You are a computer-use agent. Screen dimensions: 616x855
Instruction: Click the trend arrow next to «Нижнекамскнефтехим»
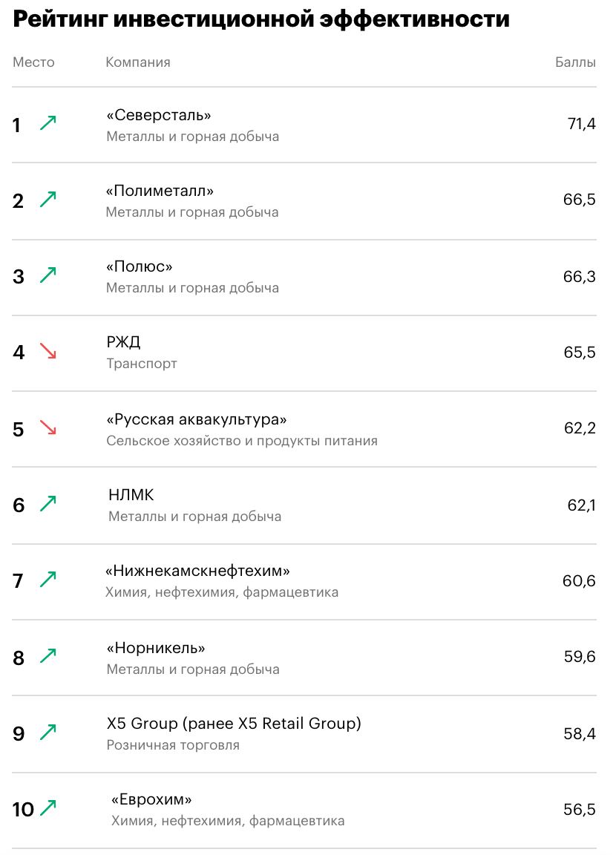click(x=48, y=580)
